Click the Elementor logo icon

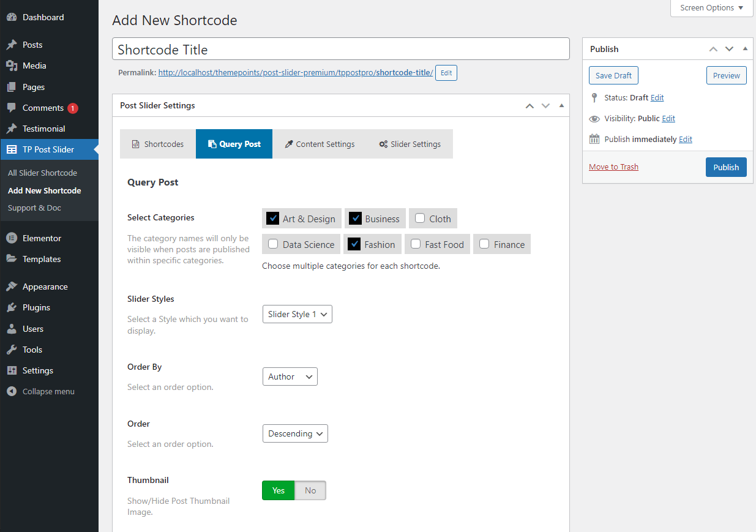click(11, 238)
